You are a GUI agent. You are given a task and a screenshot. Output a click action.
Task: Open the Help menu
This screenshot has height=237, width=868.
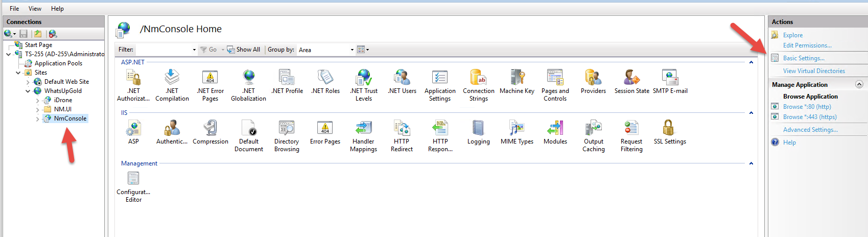[57, 9]
